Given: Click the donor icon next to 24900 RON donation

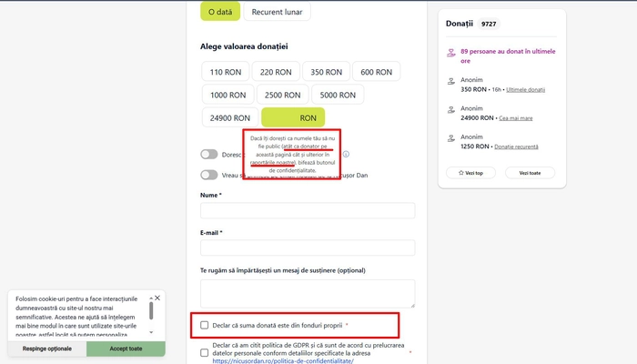Looking at the screenshot, I should [451, 110].
